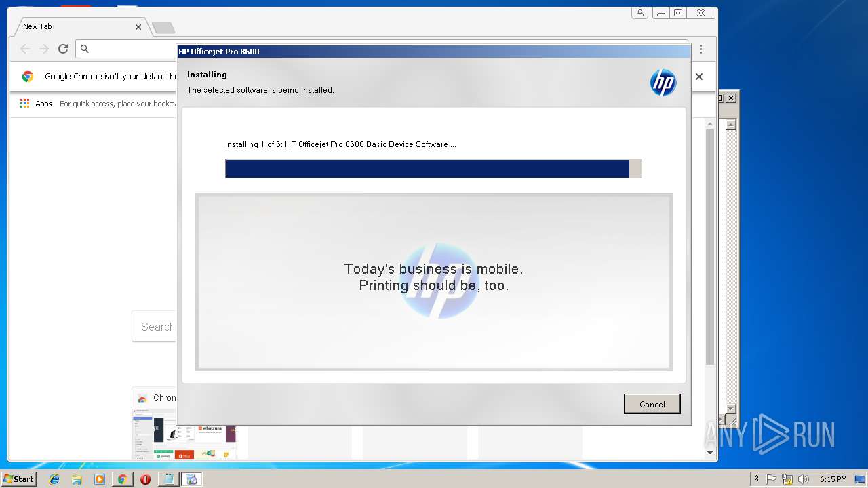The width and height of the screenshot is (868, 488).
Task: Click Chrome's vertical scrollbar thumb
Action: [x=710, y=247]
